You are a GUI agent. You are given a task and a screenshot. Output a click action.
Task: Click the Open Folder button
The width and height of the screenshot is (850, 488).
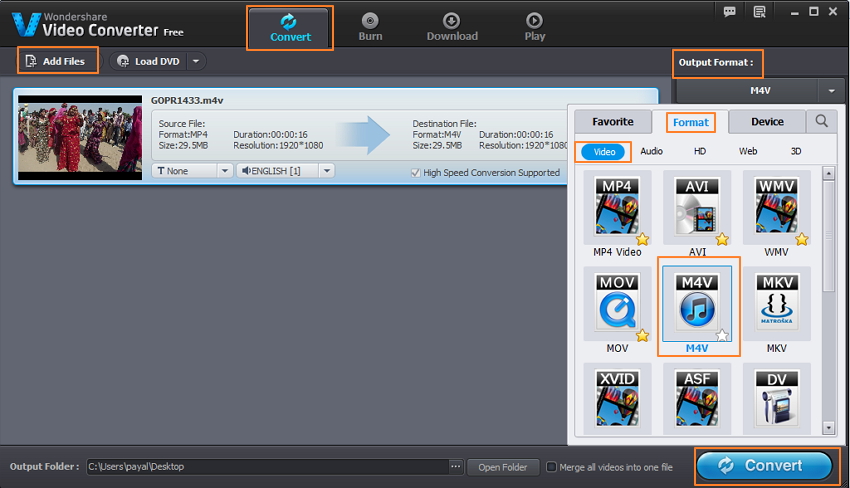502,467
